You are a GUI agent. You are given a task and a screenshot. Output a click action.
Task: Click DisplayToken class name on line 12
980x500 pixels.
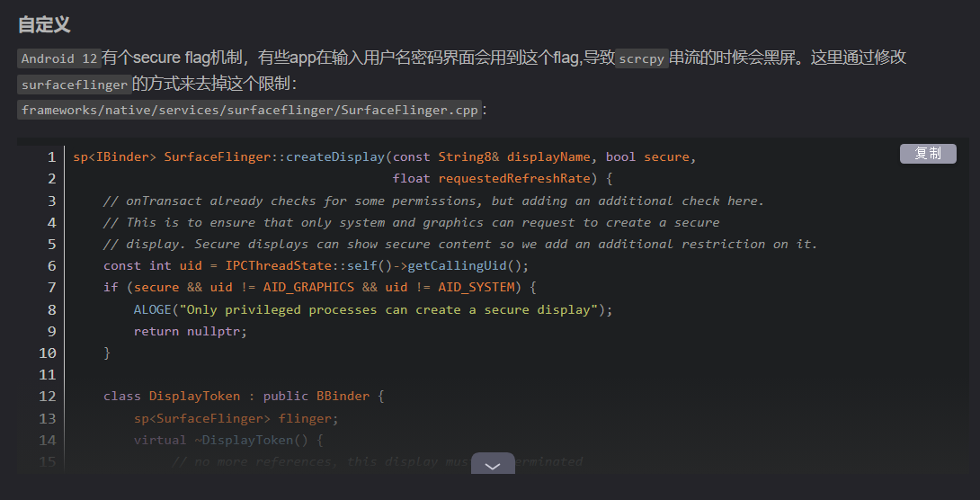tap(194, 397)
